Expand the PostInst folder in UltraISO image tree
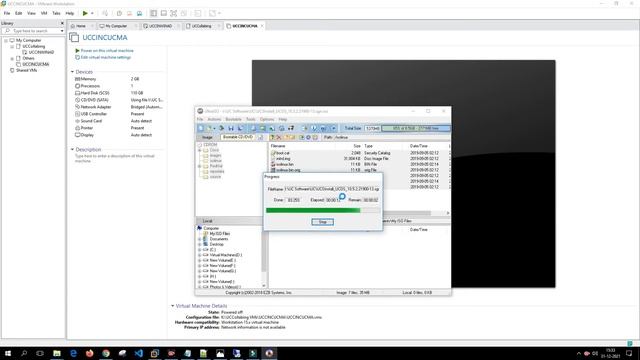Image resolution: width=640 pixels, height=360 pixels. click(x=200, y=166)
